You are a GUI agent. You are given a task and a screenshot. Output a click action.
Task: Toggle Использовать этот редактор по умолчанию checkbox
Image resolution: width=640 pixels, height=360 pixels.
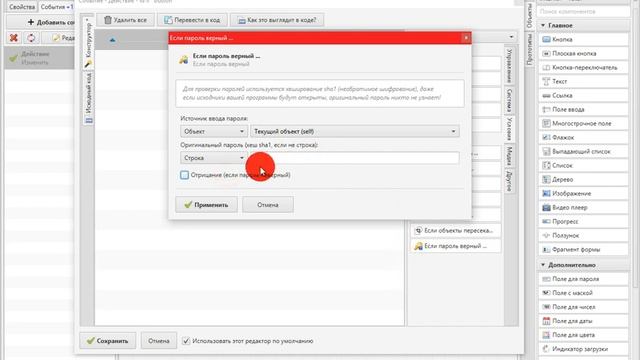(186, 340)
